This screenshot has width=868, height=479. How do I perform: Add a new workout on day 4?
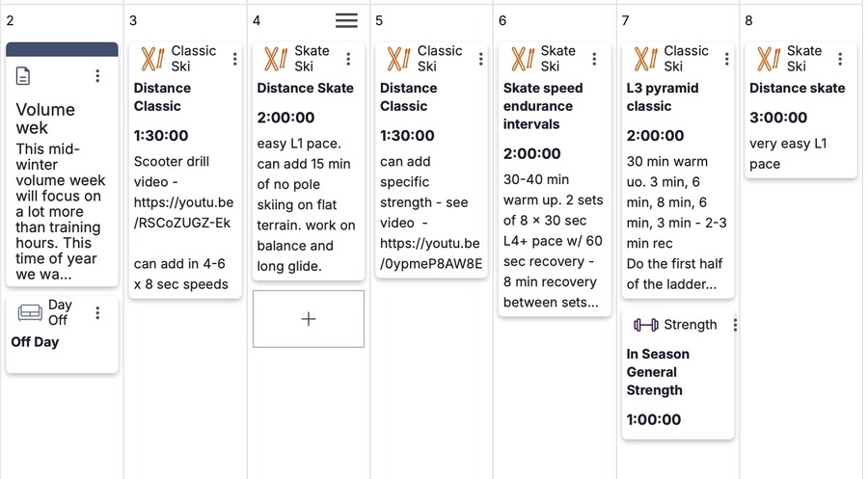click(309, 319)
